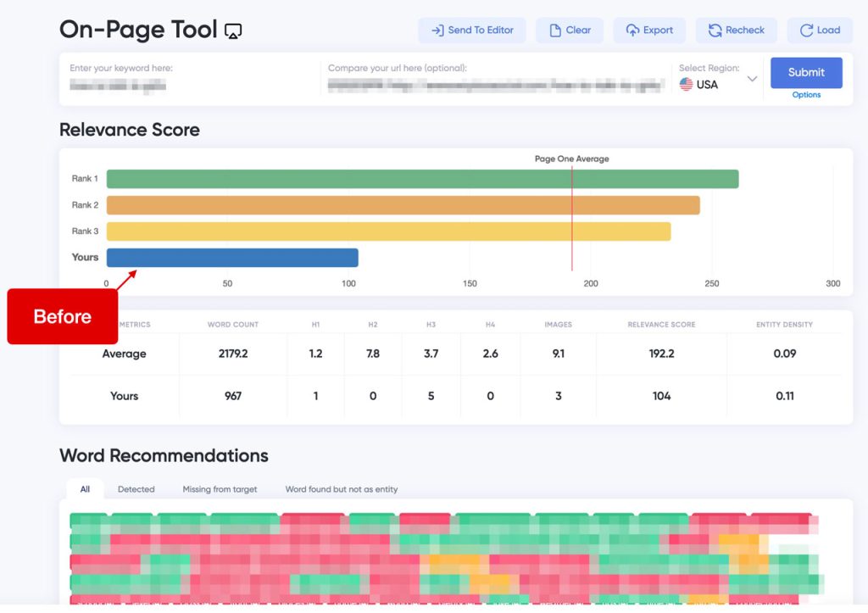Select Word found but not as entity tab

(341, 489)
